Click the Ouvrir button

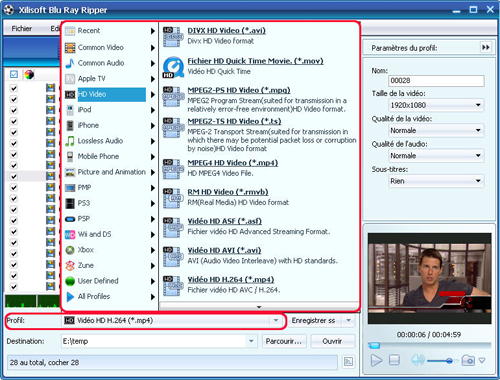[332, 341]
